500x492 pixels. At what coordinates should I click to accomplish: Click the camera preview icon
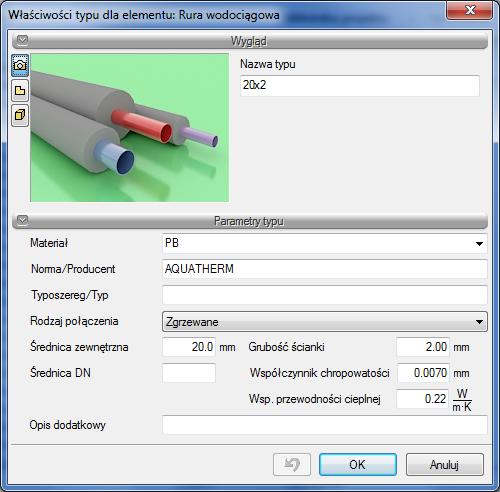coord(20,65)
